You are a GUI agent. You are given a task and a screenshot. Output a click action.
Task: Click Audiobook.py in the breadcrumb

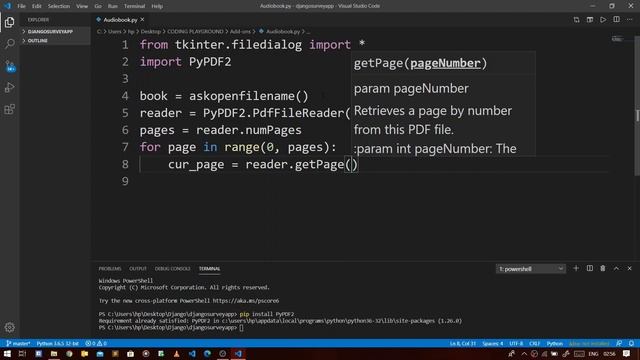pyautogui.click(x=282, y=31)
